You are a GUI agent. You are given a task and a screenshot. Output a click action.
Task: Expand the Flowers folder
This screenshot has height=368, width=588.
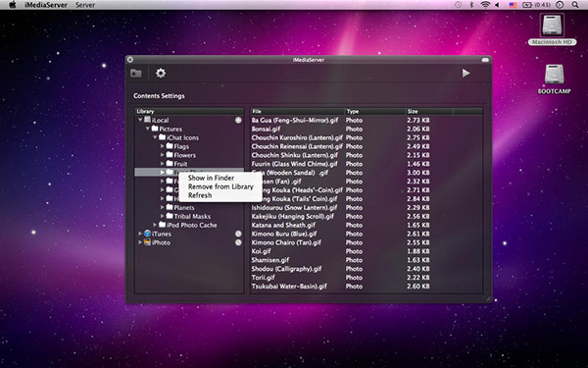point(163,155)
